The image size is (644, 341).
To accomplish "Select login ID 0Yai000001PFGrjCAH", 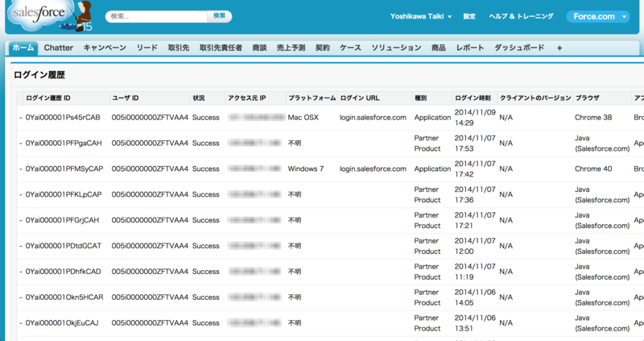I will [63, 220].
